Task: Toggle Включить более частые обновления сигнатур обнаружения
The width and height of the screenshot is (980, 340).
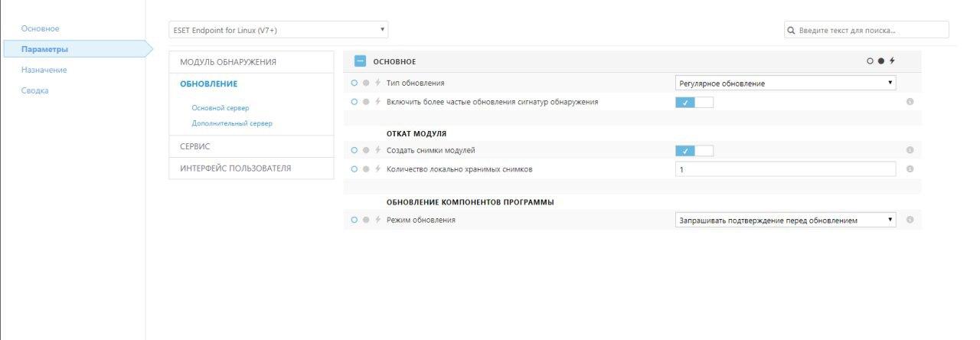Action: (694, 102)
